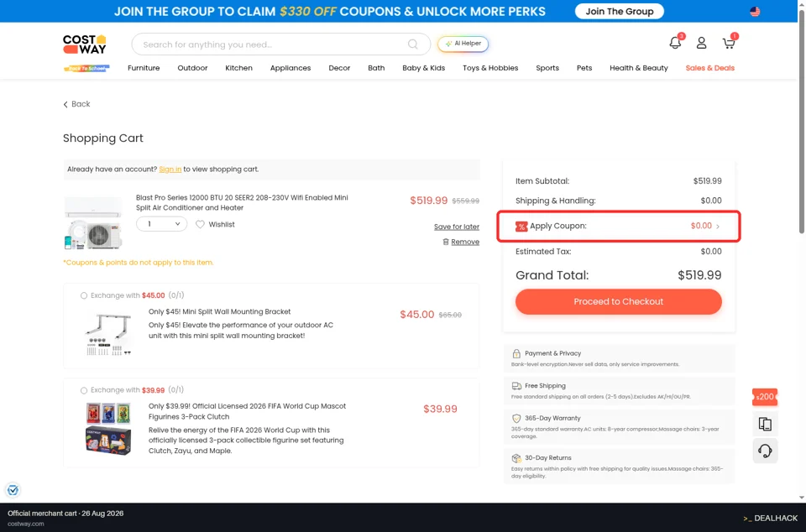Click the 365-Day Warranty shield icon

(x=516, y=419)
